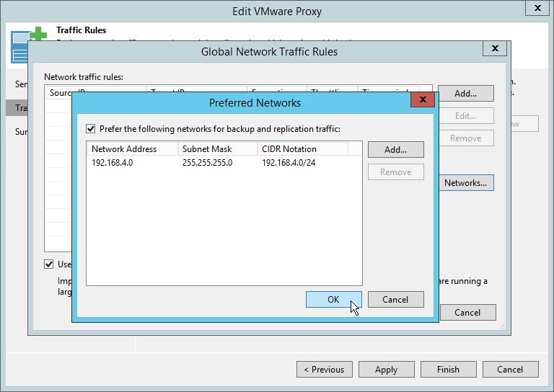
Task: Click Add... in Preferred Networks dialog
Action: click(395, 150)
